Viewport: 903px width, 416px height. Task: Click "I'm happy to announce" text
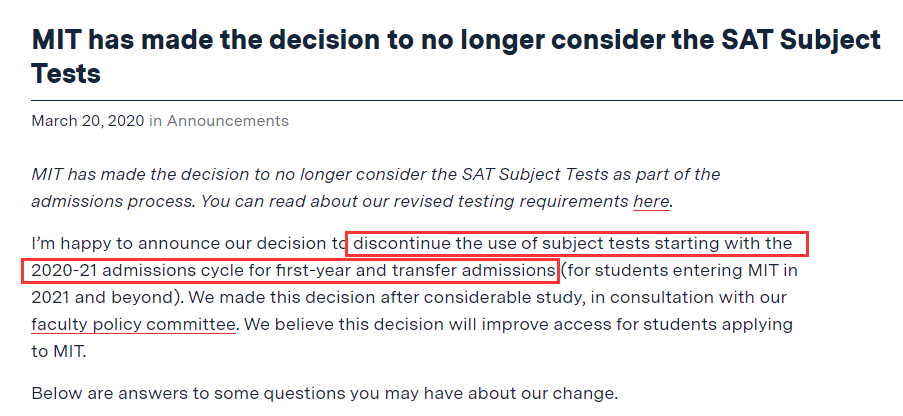[120, 243]
